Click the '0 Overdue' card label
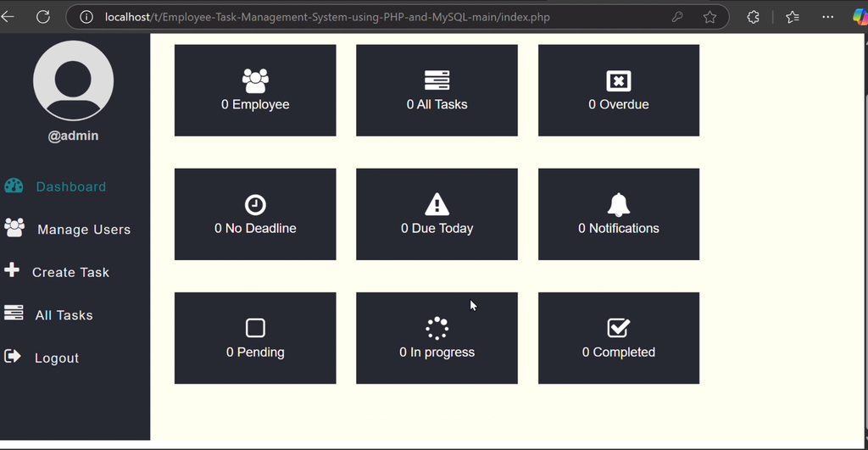868x450 pixels. [618, 104]
